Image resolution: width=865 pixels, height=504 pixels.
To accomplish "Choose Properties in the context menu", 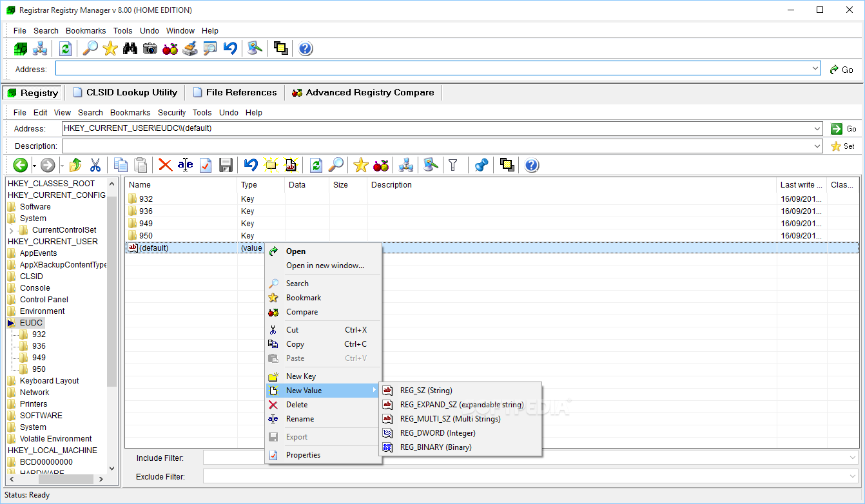I will pyautogui.click(x=324, y=455).
